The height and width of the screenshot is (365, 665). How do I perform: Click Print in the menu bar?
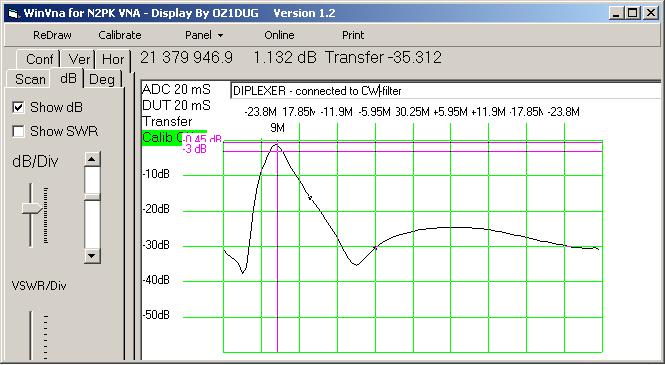click(x=353, y=35)
